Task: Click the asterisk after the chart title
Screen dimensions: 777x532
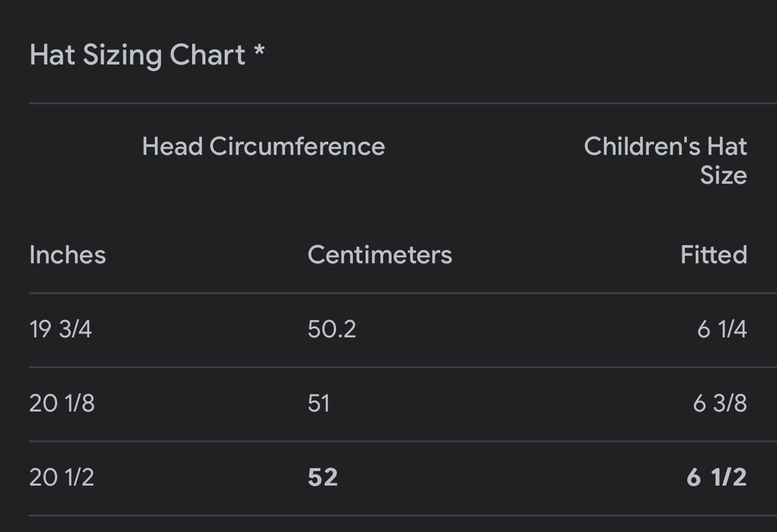Action: 259,52
